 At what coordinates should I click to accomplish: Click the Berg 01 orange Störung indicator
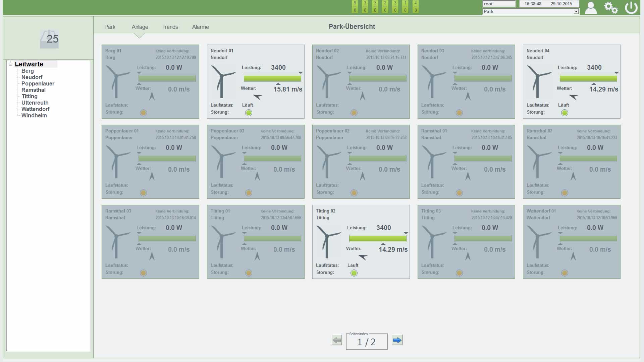(x=143, y=113)
